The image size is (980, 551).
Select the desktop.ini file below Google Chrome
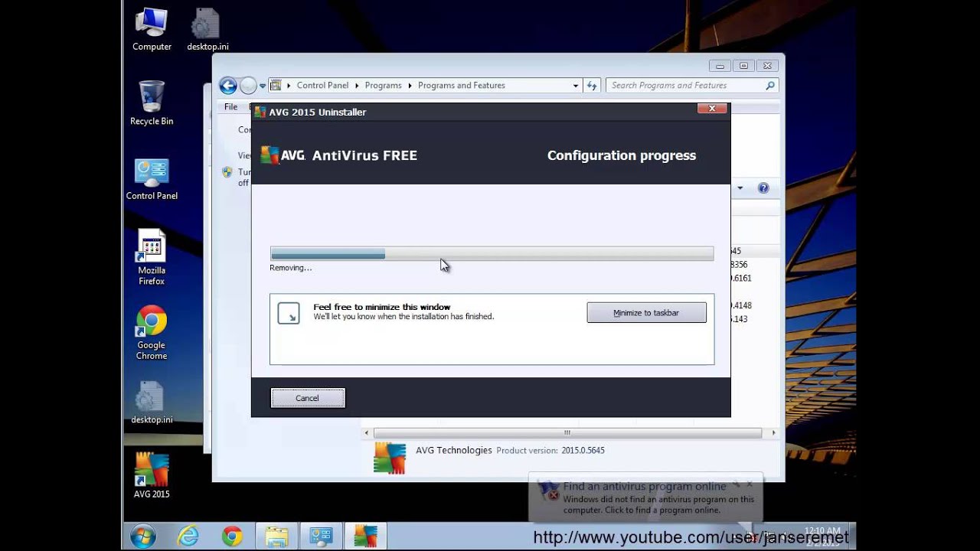[x=152, y=403]
